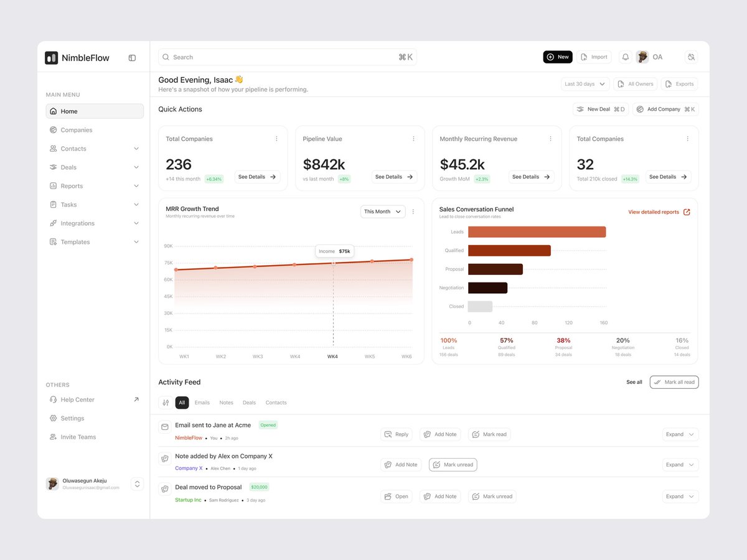Viewport: 747px width, 560px height.
Task: Open options menu on first Total Companies card
Action: pos(276,139)
